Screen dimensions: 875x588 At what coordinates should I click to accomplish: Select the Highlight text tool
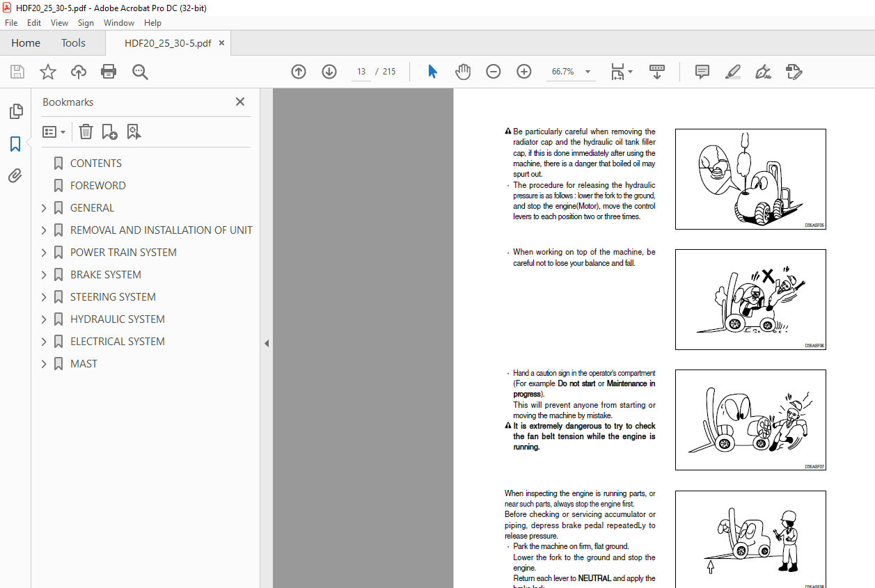coord(732,72)
